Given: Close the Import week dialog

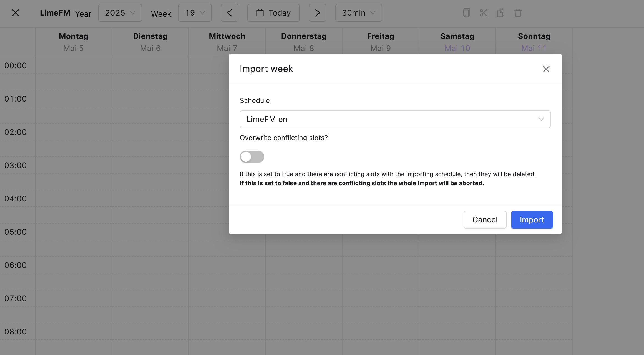Looking at the screenshot, I should click(546, 69).
